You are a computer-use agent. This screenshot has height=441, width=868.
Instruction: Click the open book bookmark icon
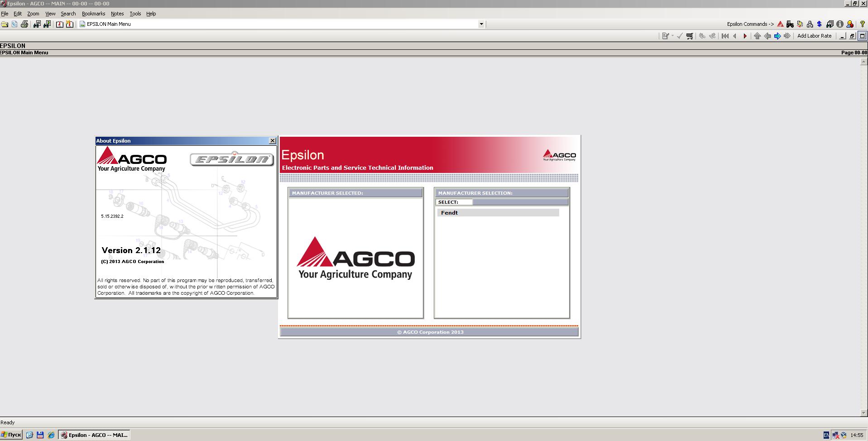click(60, 24)
